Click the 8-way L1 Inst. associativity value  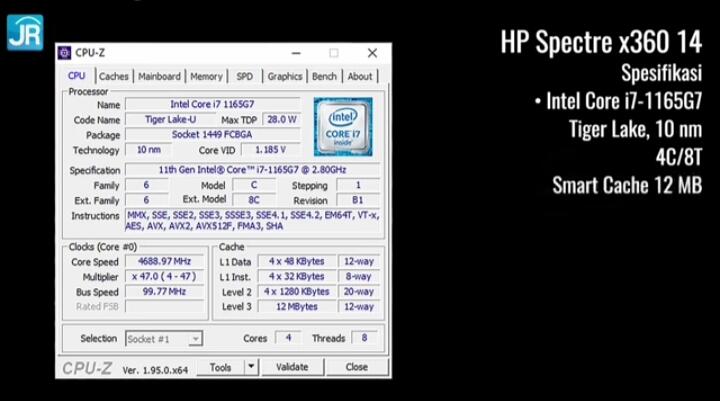click(359, 277)
